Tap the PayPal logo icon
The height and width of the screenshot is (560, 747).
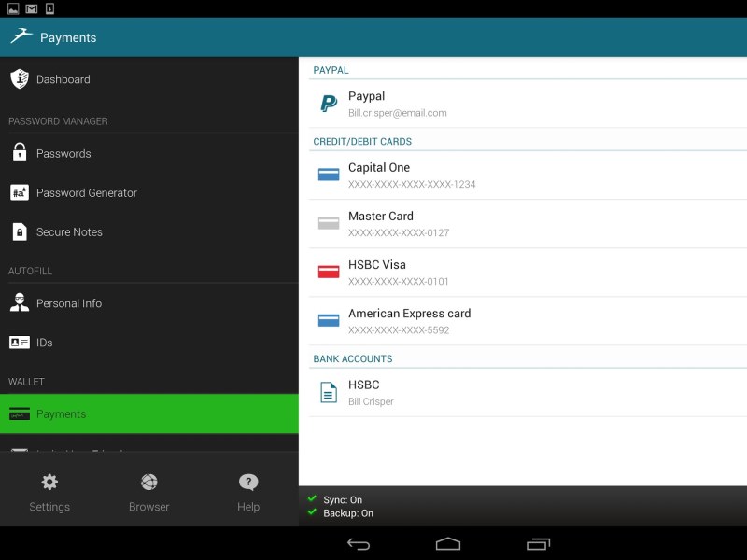[x=329, y=104]
